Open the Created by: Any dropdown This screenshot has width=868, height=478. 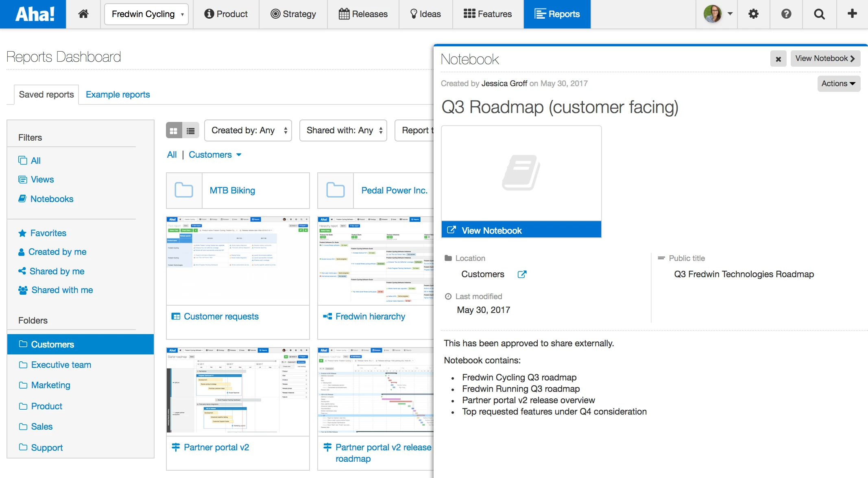pos(248,130)
